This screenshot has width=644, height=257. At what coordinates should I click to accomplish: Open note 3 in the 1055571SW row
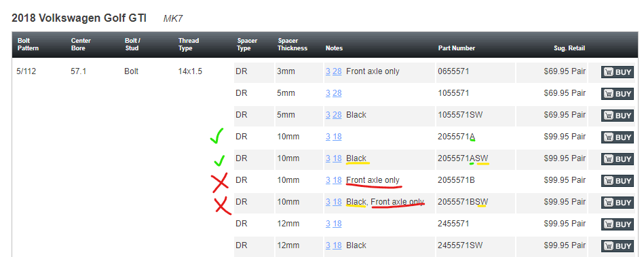[328, 115]
